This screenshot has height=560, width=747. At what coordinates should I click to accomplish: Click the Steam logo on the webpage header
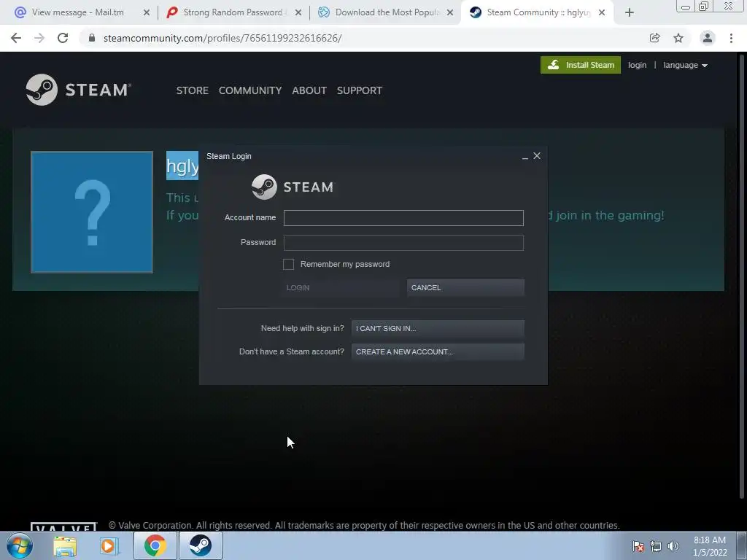pos(79,90)
